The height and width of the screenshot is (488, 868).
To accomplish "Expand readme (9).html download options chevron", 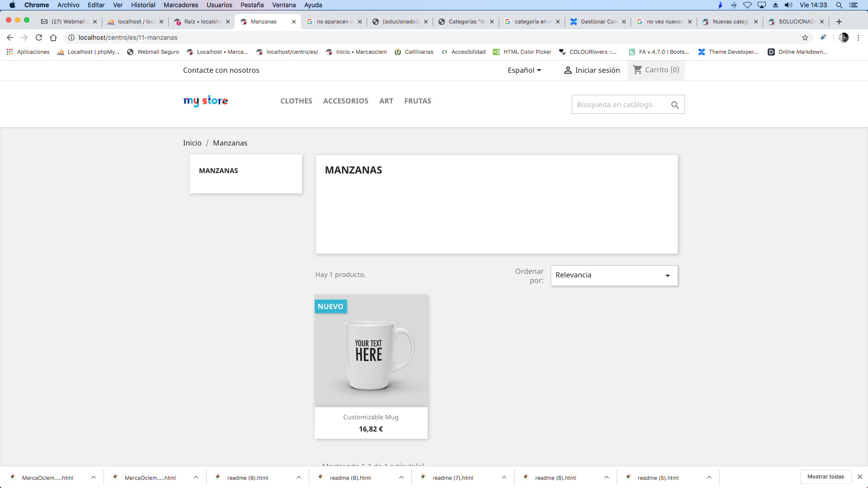I will pos(299,478).
